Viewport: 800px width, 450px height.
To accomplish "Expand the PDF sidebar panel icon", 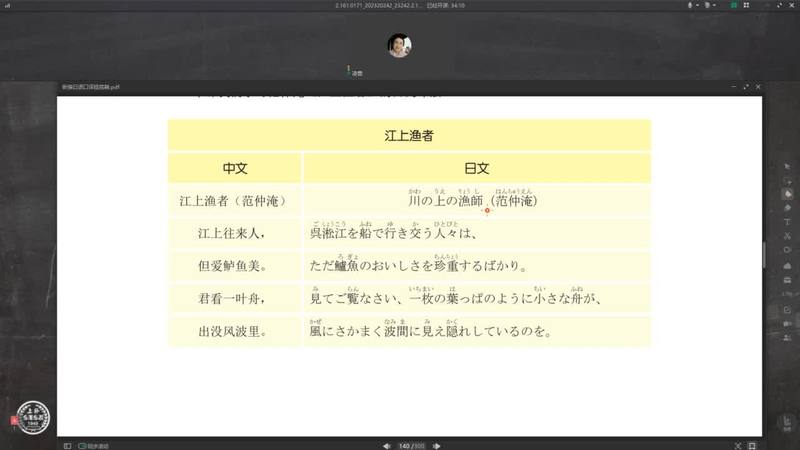I will [67, 445].
